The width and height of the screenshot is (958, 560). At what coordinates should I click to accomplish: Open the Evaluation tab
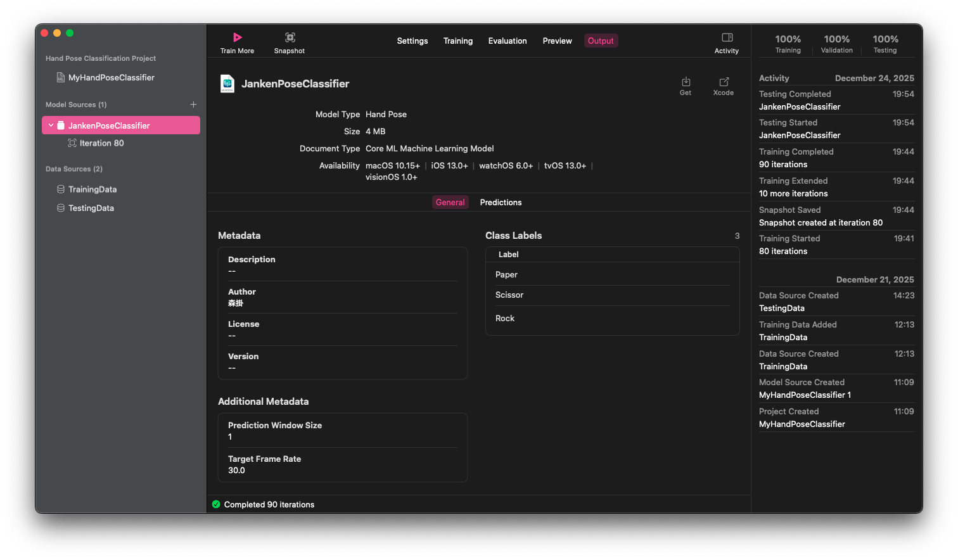[508, 41]
